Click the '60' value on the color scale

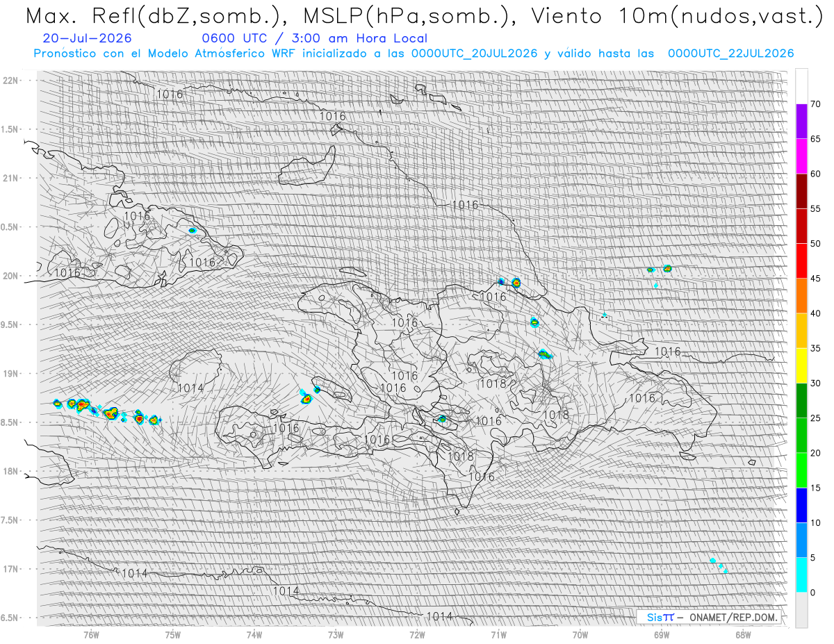click(816, 174)
